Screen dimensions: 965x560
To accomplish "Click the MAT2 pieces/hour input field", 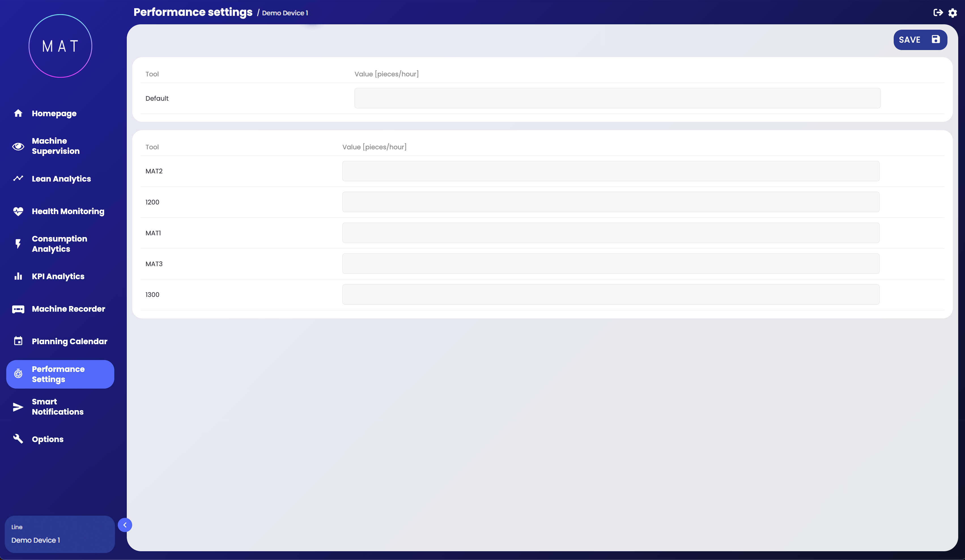I will (610, 171).
